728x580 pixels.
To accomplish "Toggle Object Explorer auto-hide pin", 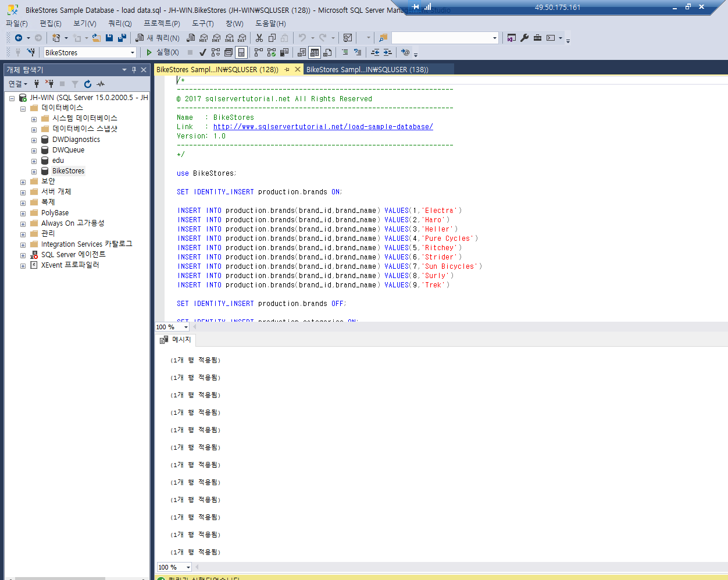I will tap(134, 70).
